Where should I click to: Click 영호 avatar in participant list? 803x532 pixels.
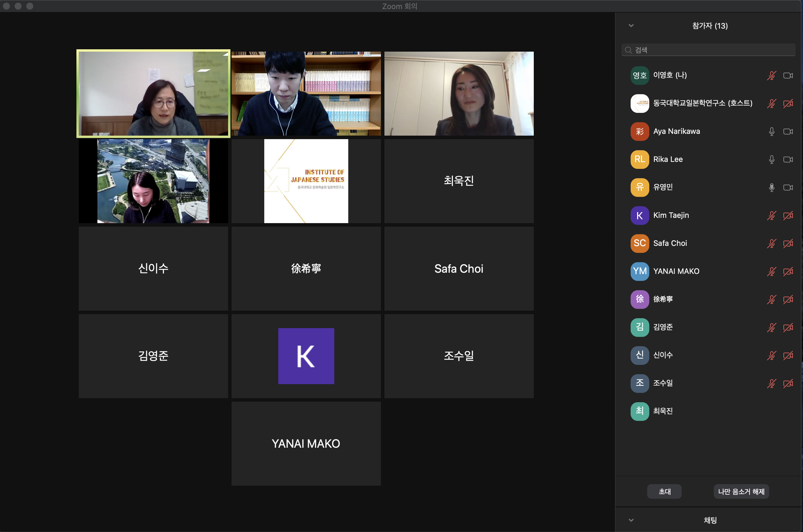click(639, 75)
